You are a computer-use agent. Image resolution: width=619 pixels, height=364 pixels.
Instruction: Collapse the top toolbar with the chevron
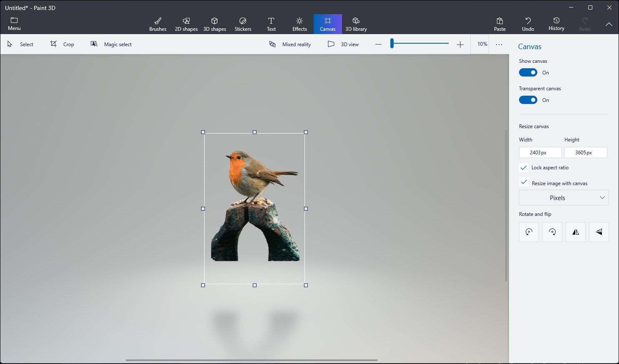tap(609, 24)
